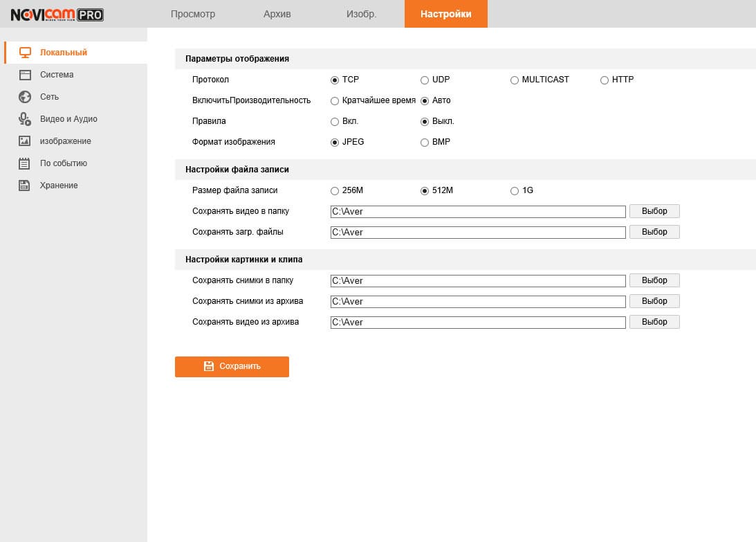Click Выбор for Сохранять видео в папку
The width and height of the screenshot is (756, 542).
click(654, 211)
